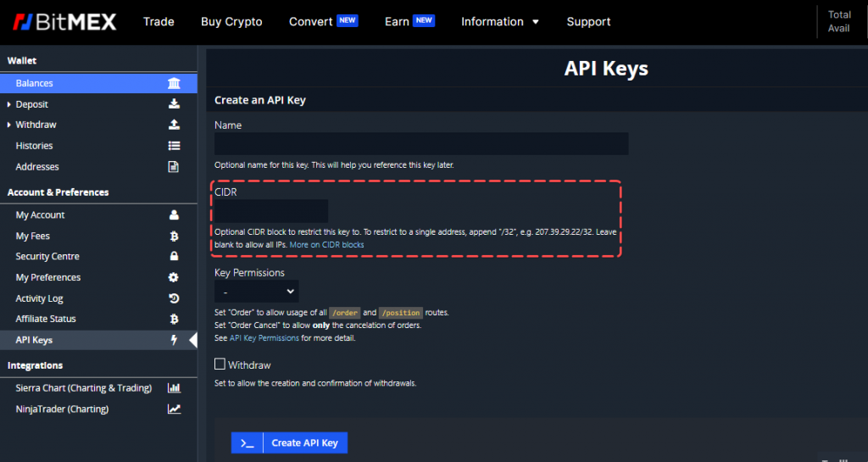Click the /position route tag

tap(401, 313)
